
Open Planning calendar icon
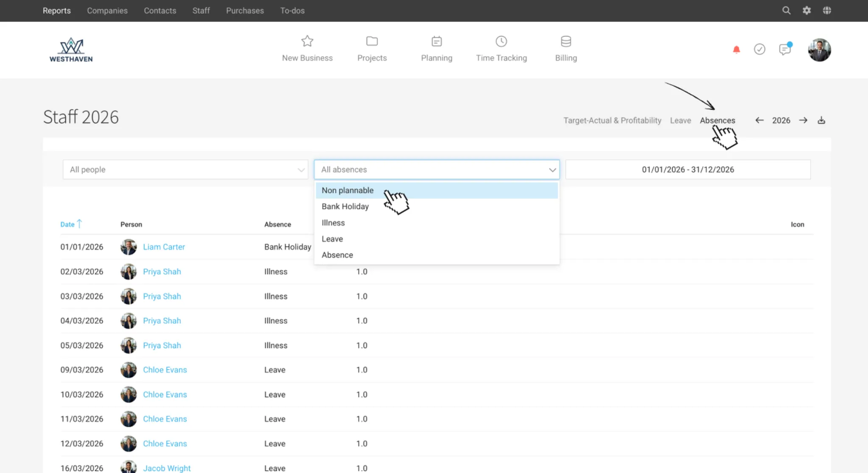[437, 41]
